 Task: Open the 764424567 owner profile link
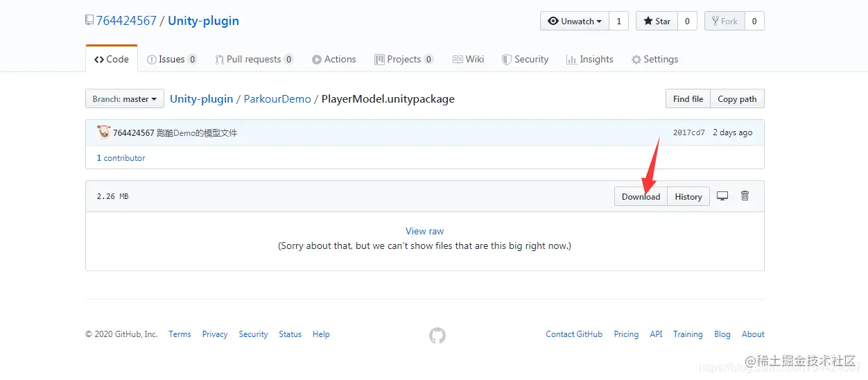tap(126, 21)
